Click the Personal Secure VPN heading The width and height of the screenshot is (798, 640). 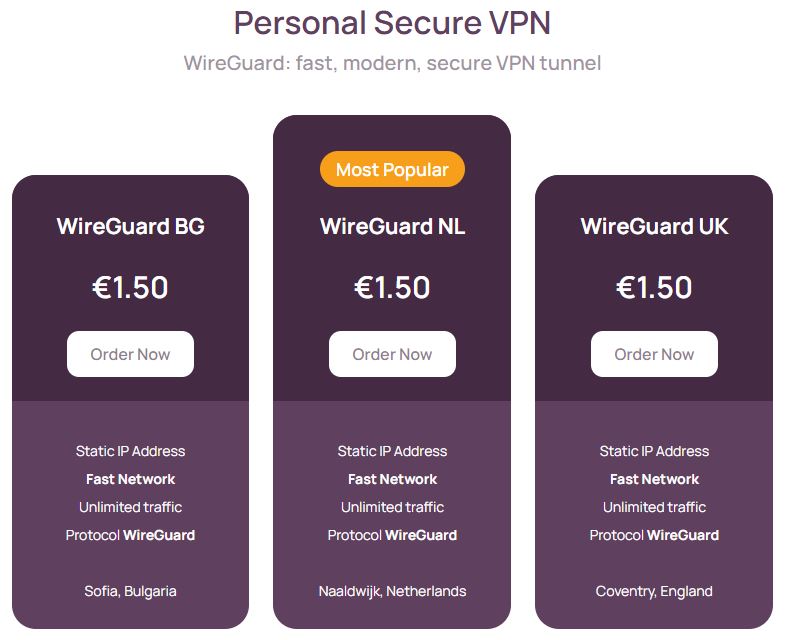pos(392,23)
